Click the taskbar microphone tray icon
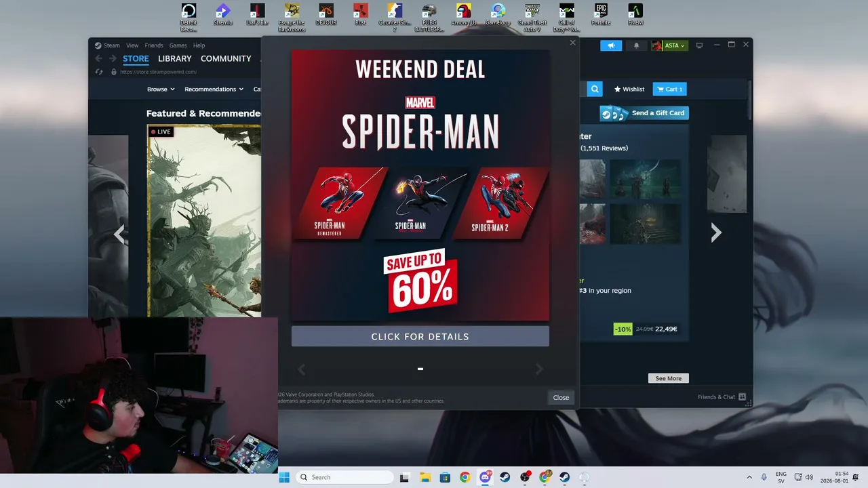This screenshot has width=868, height=488. [764, 477]
